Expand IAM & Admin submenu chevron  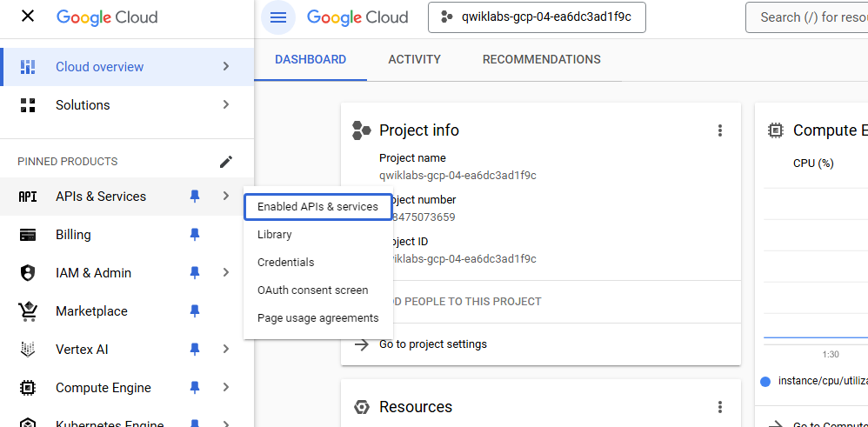[x=226, y=272]
